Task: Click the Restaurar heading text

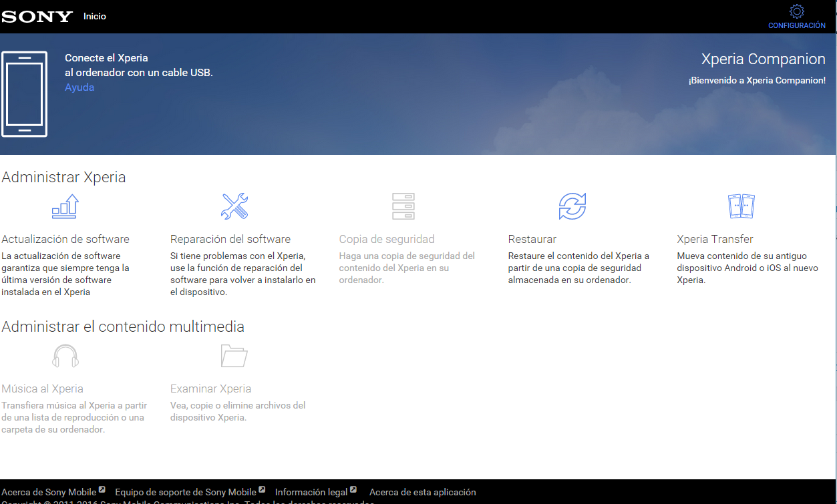Action: [x=532, y=239]
